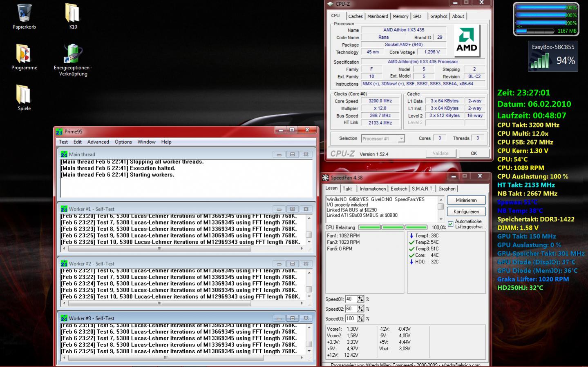Switch to the Caches tab in CPU-Z
588x367 pixels.
click(355, 16)
